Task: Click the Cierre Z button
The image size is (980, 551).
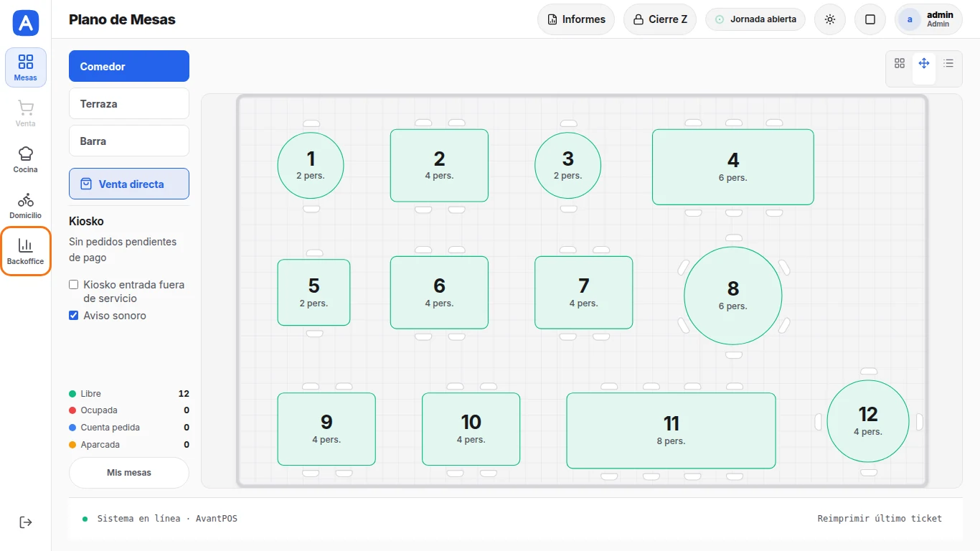Action: pos(660,19)
